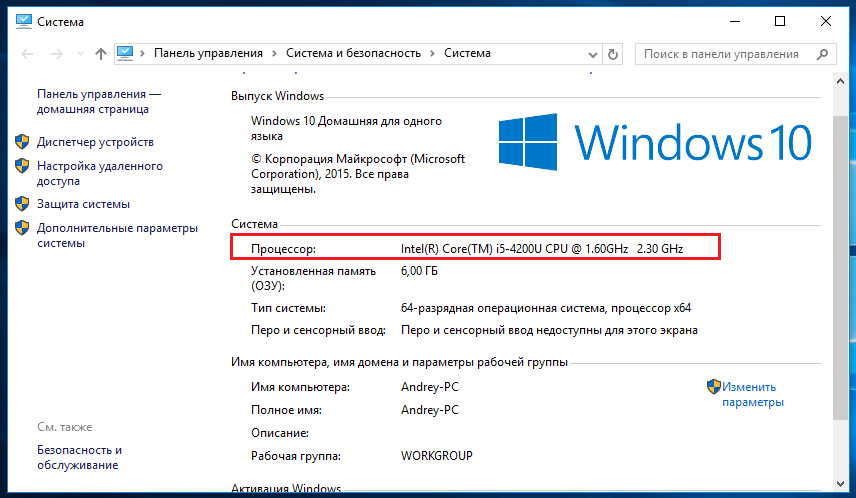Go up one level with Up arrow
856x498 pixels.
point(100,54)
